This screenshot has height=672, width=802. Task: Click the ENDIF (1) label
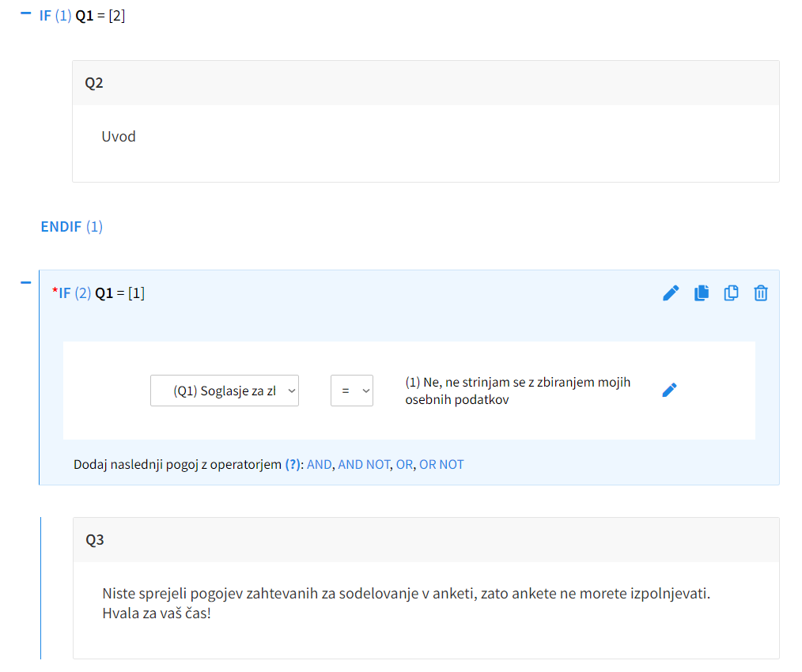[72, 227]
